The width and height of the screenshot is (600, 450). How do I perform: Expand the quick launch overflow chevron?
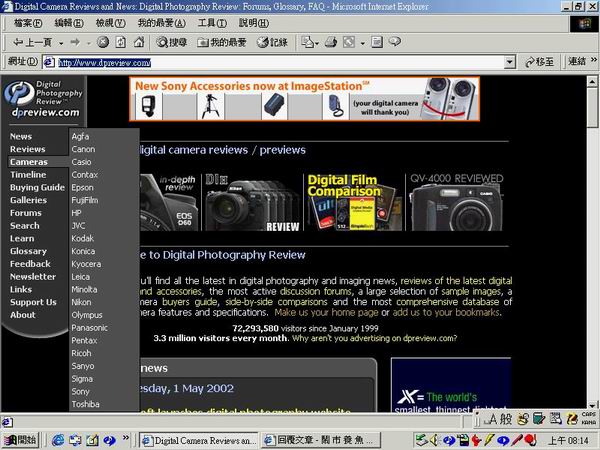pyautogui.click(x=126, y=438)
